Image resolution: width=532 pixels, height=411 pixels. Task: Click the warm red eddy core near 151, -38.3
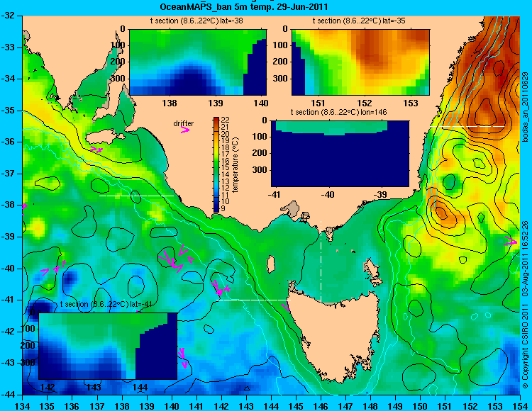(x=441, y=213)
